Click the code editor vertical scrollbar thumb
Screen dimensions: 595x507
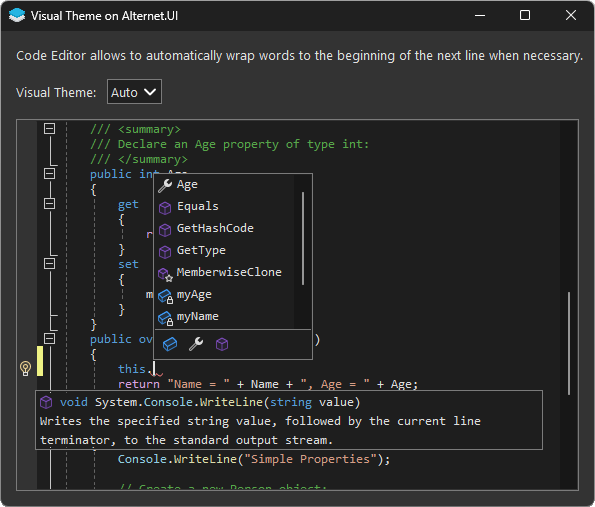569,343
